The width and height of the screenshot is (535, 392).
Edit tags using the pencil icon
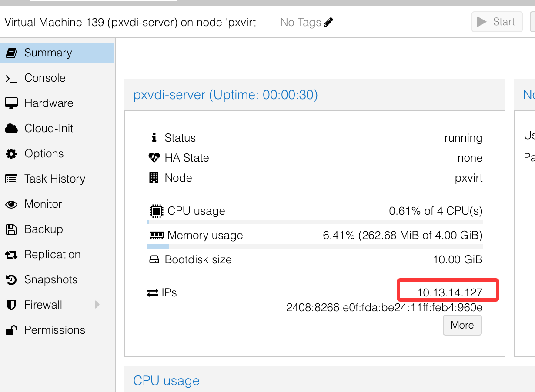point(328,22)
